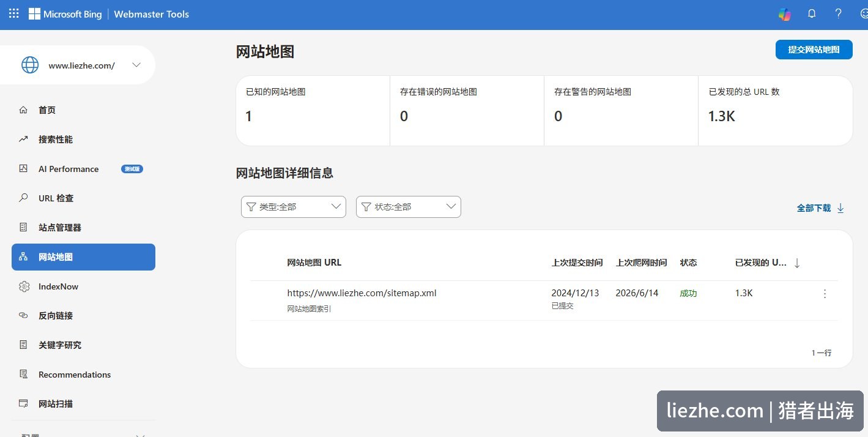The image size is (868, 437).
Task: Click 全部下载 link
Action: click(814, 208)
